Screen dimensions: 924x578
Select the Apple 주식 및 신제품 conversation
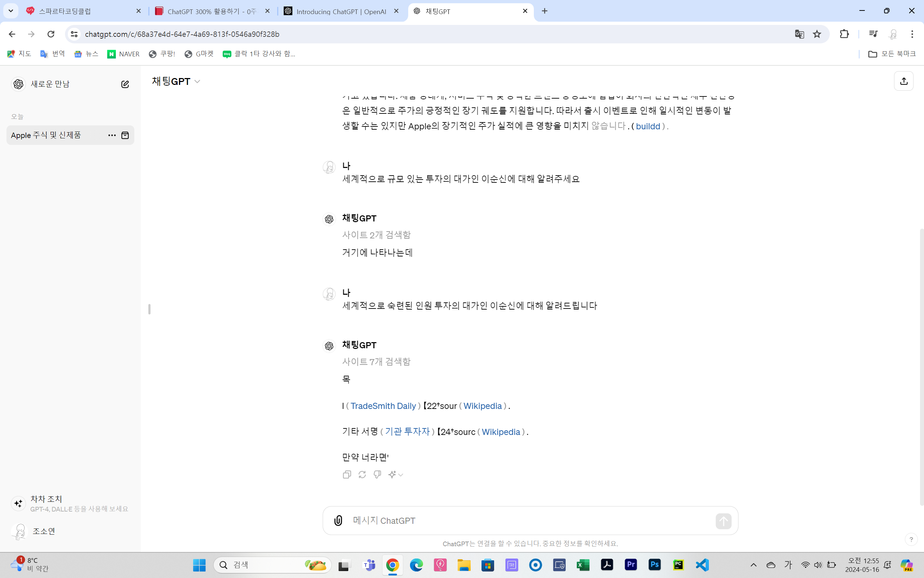tap(70, 135)
